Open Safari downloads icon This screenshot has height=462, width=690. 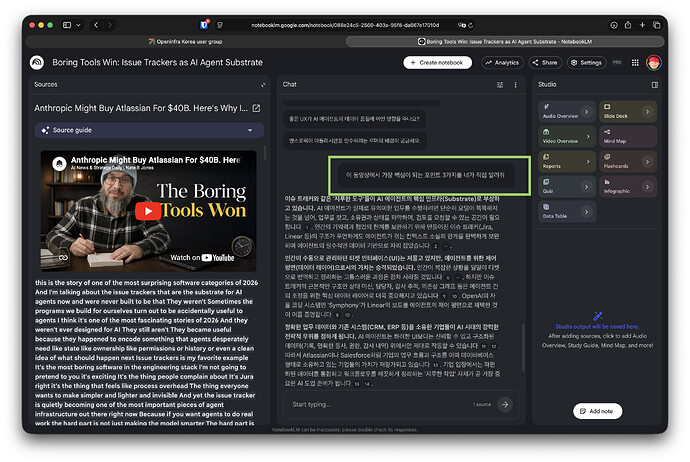click(x=614, y=25)
